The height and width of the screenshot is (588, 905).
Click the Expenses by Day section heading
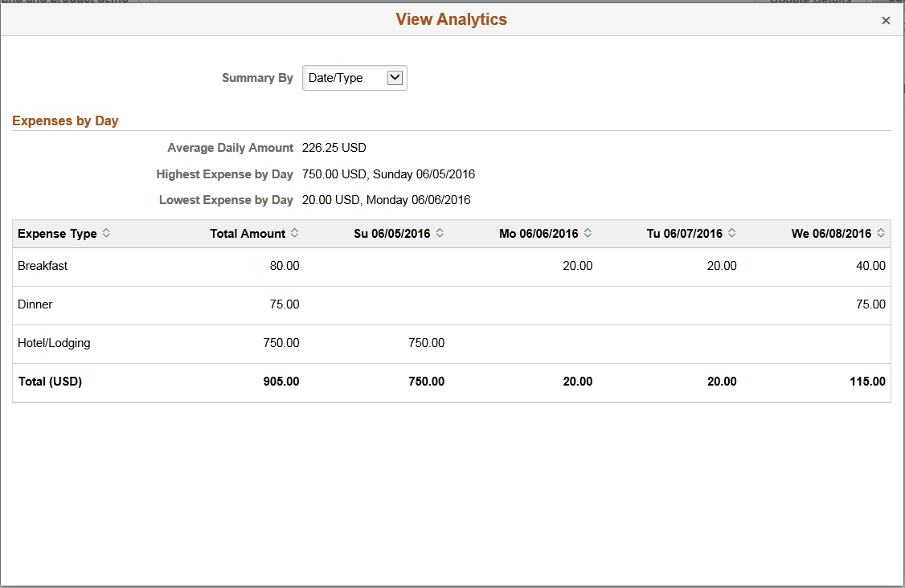point(65,120)
